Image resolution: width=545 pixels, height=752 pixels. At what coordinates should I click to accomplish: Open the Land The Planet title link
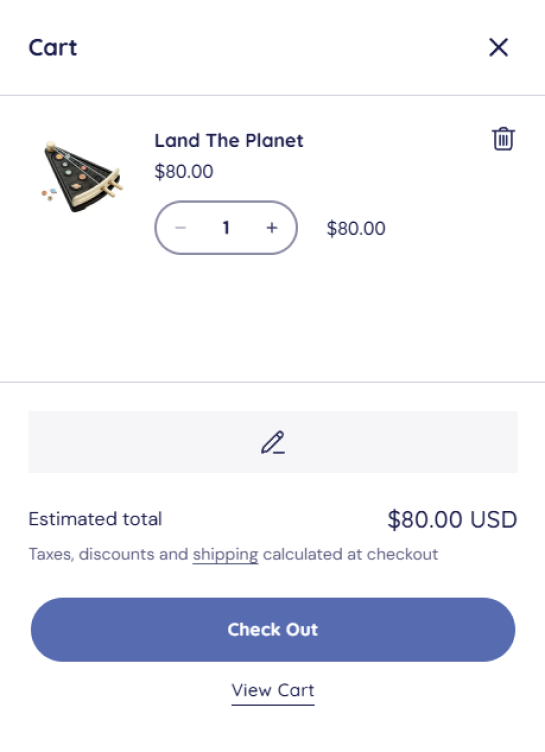click(x=229, y=141)
